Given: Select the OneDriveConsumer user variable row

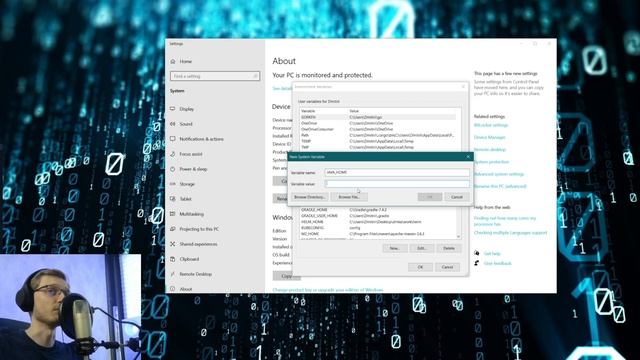Looking at the screenshot, I should (x=378, y=129).
